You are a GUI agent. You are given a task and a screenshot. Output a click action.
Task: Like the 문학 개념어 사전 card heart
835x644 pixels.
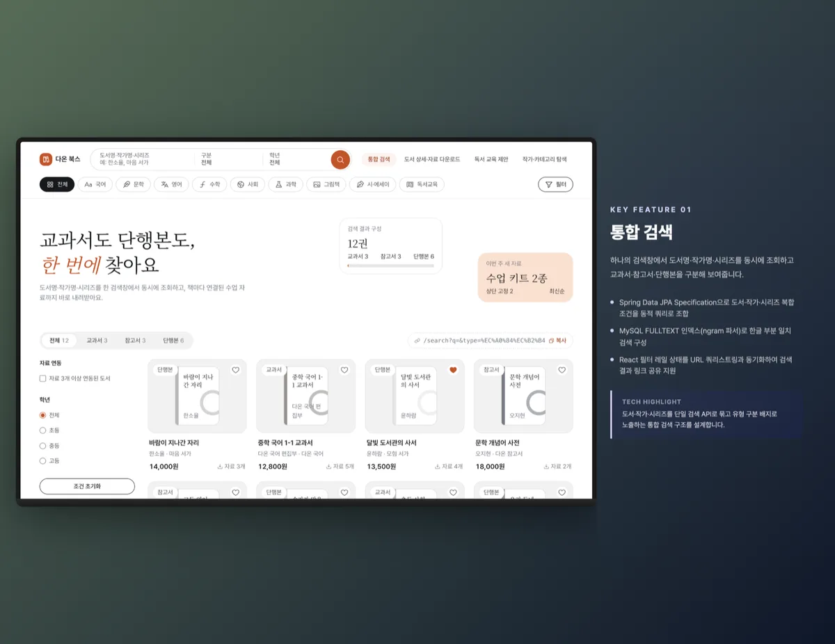pyautogui.click(x=562, y=370)
